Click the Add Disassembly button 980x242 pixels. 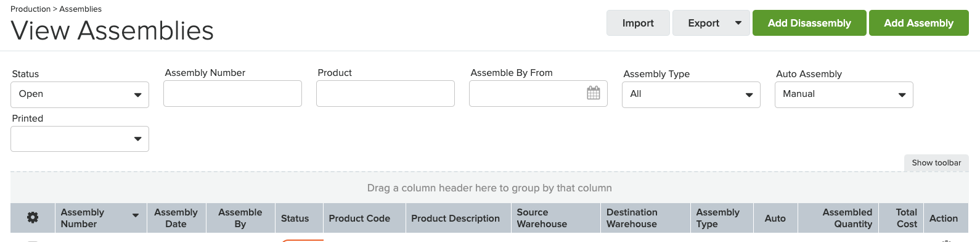tap(809, 23)
